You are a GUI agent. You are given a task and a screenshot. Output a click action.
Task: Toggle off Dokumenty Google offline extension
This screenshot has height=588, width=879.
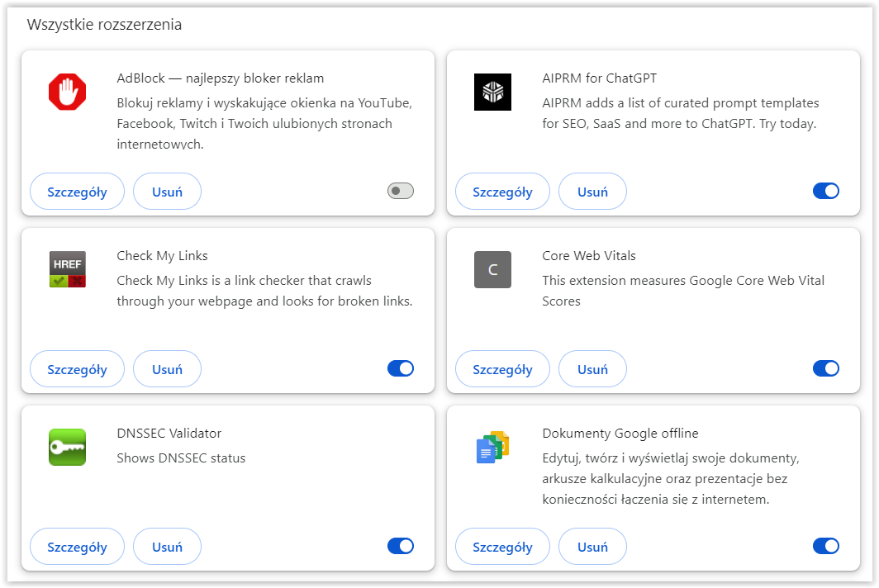[826, 546]
